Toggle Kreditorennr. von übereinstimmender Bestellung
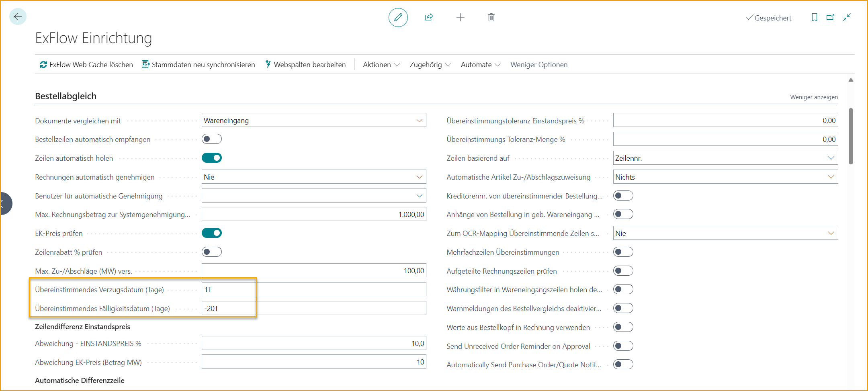Image resolution: width=868 pixels, height=391 pixels. tap(623, 196)
